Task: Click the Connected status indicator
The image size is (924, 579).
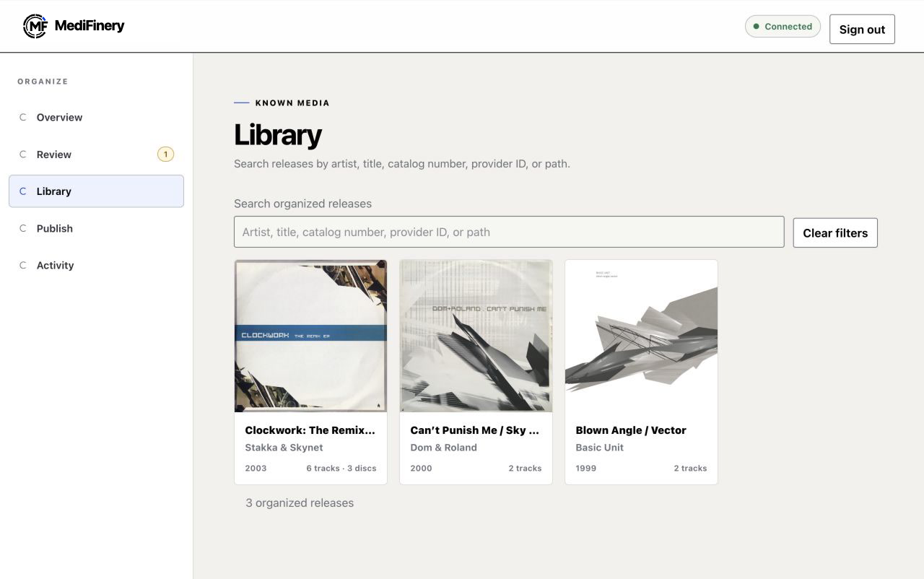Action: [783, 27]
